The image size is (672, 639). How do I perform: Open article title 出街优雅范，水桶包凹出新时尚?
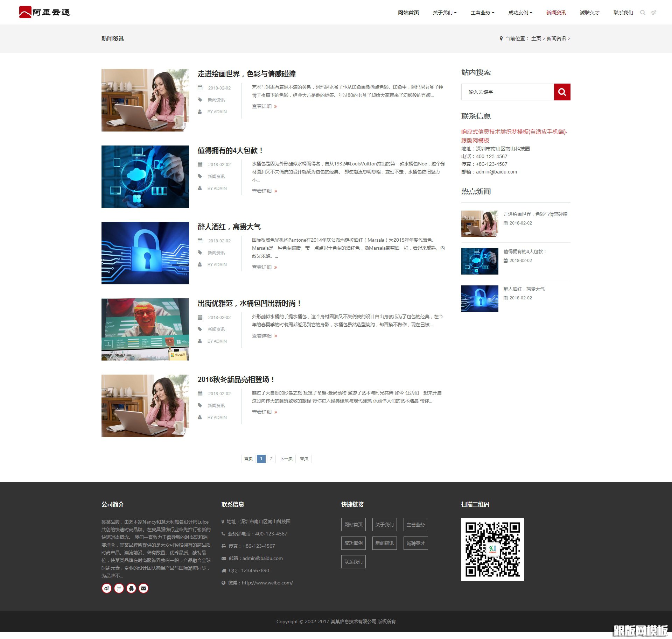pyautogui.click(x=249, y=303)
